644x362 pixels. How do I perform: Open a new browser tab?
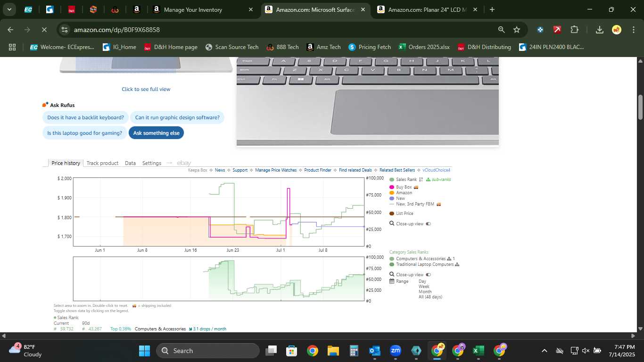(492, 9)
